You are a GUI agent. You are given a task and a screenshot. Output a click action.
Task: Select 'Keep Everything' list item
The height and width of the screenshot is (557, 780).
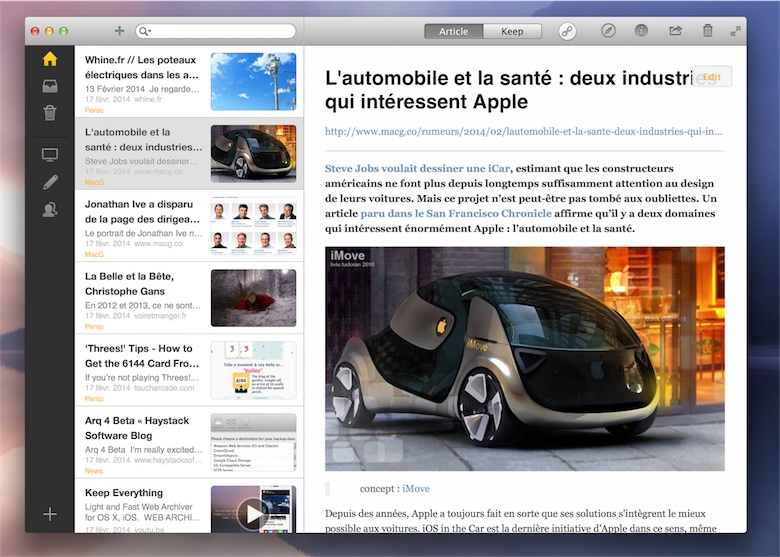tap(189, 506)
